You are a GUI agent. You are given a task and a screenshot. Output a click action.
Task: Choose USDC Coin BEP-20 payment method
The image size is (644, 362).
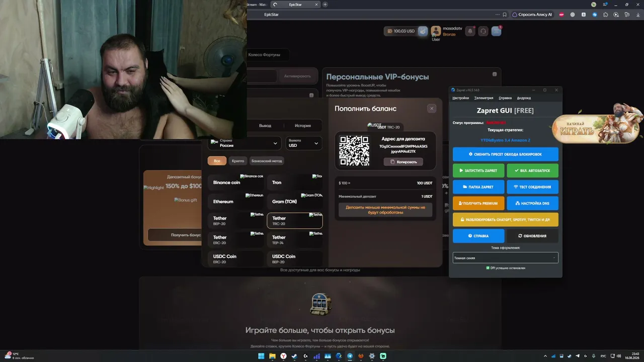[294, 259]
